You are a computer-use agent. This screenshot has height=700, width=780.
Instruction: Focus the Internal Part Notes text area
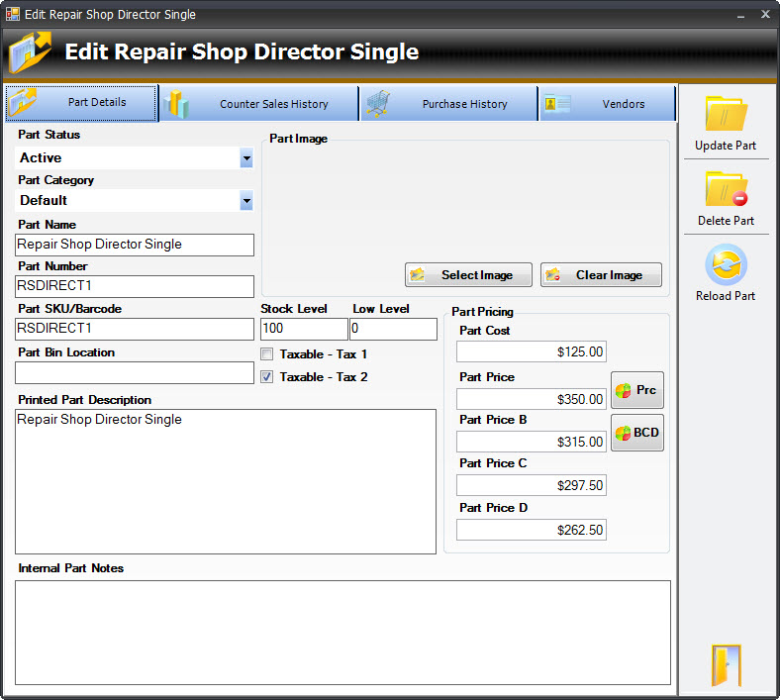342,632
